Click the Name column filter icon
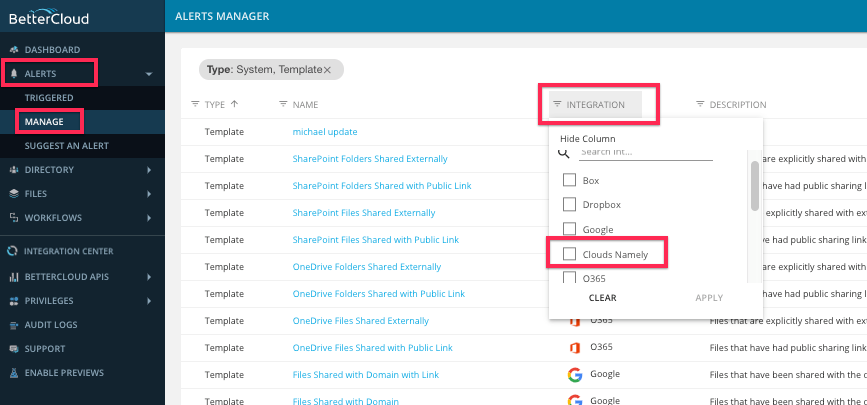The width and height of the screenshot is (867, 405). tap(283, 105)
